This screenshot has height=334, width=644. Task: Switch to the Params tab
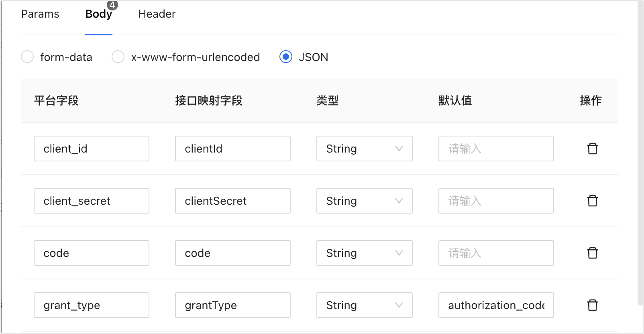coord(40,14)
